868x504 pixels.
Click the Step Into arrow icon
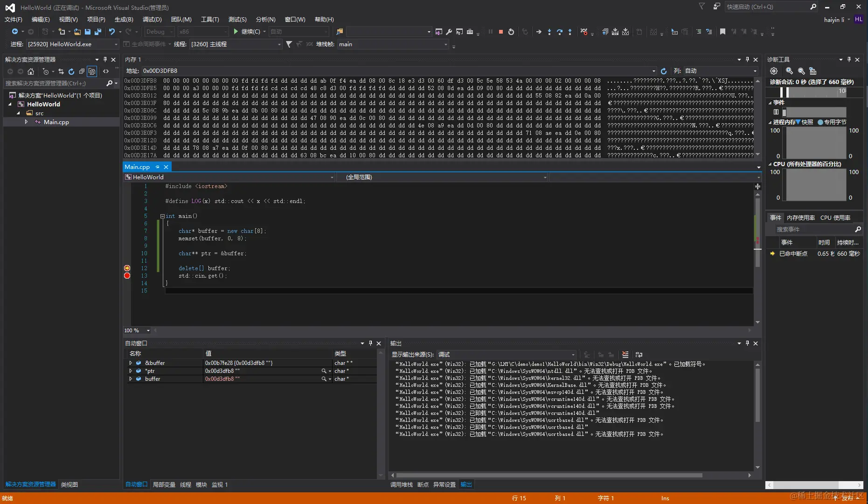pyautogui.click(x=549, y=32)
